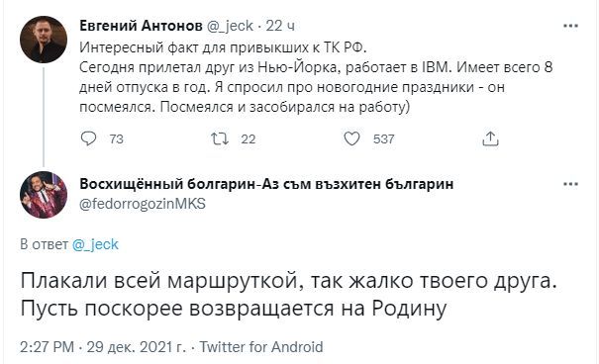Open the @fedorrogozinMKS handle
The image size is (599, 364).
coord(143,204)
